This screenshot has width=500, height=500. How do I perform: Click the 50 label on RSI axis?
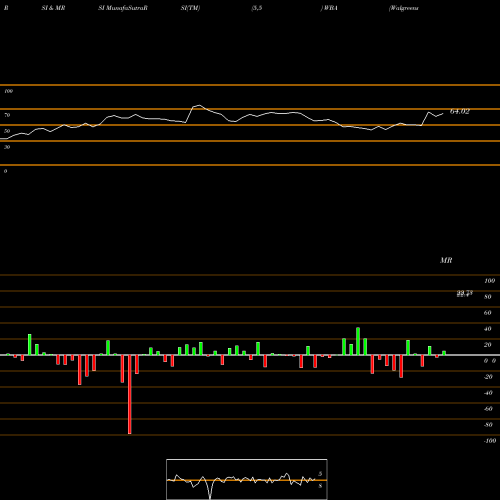pos(7,131)
